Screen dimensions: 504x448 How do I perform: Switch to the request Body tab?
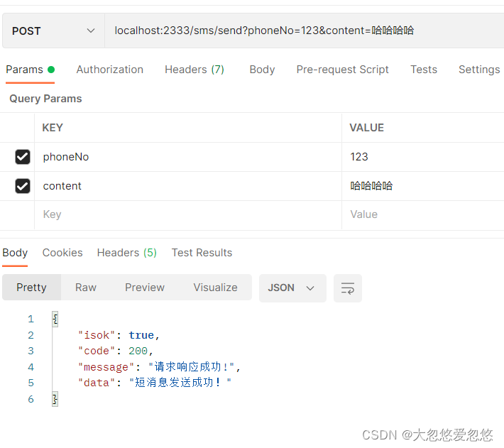click(x=262, y=70)
